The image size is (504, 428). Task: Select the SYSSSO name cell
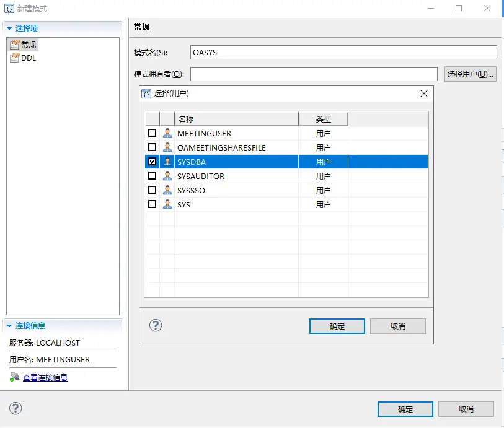click(x=236, y=190)
